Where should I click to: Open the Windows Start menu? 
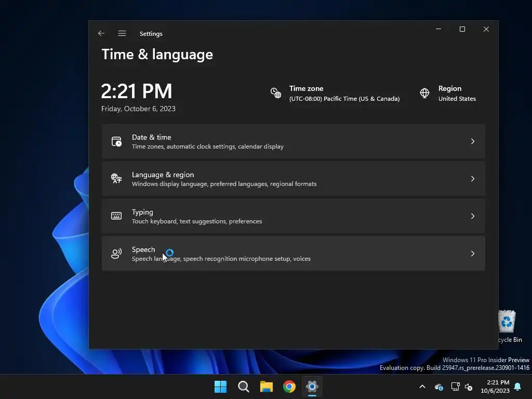pos(220,387)
